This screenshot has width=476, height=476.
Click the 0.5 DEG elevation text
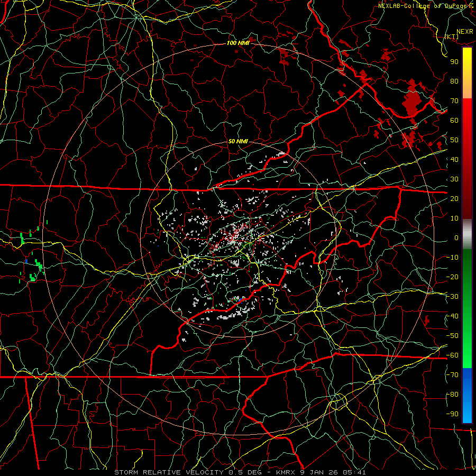[246, 472]
